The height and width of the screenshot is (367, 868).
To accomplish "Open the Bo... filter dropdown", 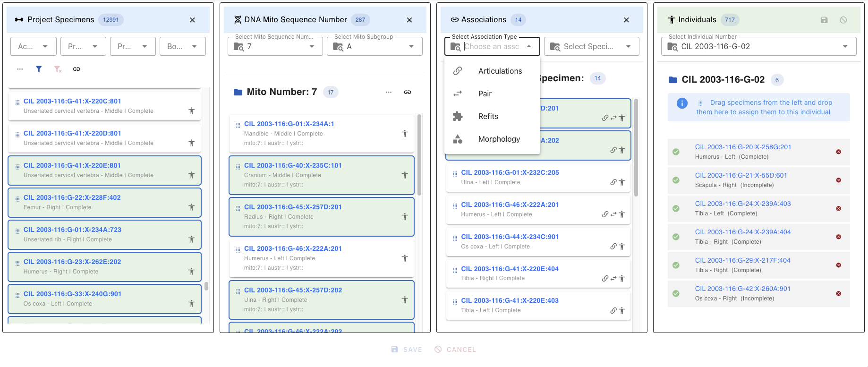I will click(x=182, y=46).
